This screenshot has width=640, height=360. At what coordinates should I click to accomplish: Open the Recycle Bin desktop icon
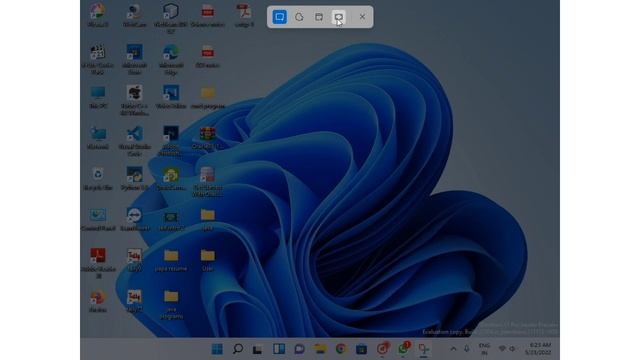click(x=98, y=179)
